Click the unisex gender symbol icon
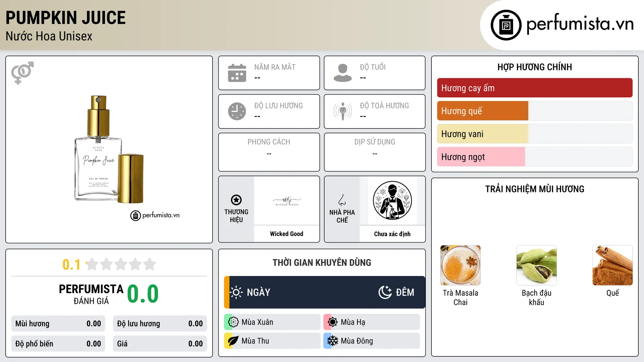 (x=22, y=73)
